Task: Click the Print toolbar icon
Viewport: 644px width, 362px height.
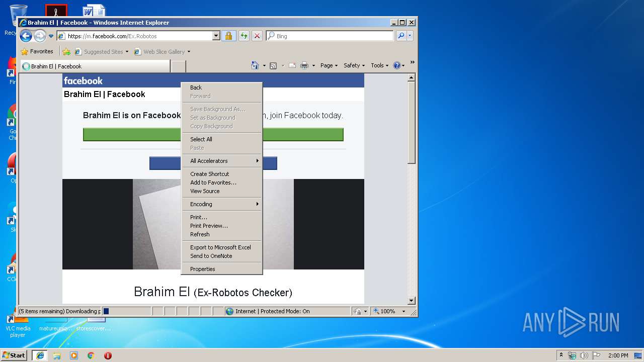Action: [304, 65]
